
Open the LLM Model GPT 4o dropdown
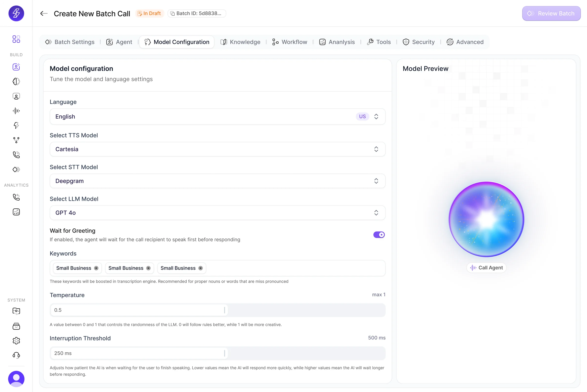217,213
